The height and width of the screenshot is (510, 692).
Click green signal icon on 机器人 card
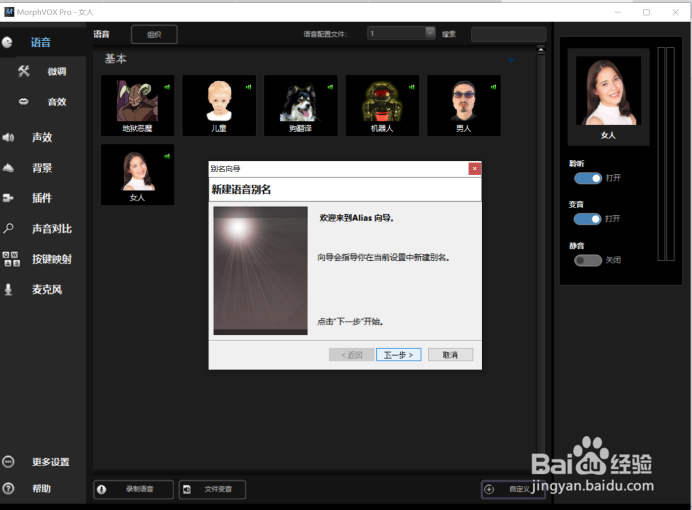[x=412, y=87]
